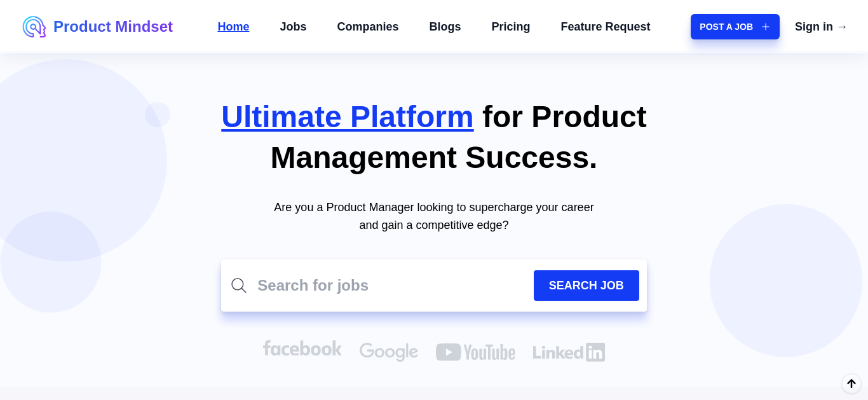Select Feature Request in the navigation
The height and width of the screenshot is (400, 868).
pos(606,27)
